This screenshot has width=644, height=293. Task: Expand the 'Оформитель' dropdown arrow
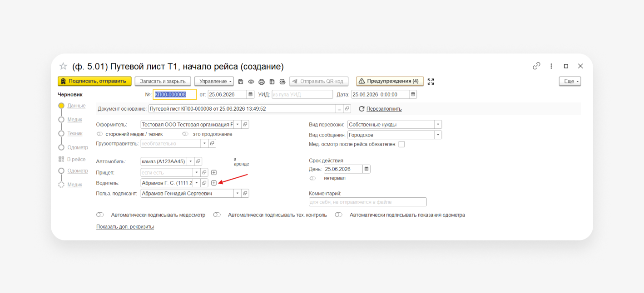coord(238,124)
